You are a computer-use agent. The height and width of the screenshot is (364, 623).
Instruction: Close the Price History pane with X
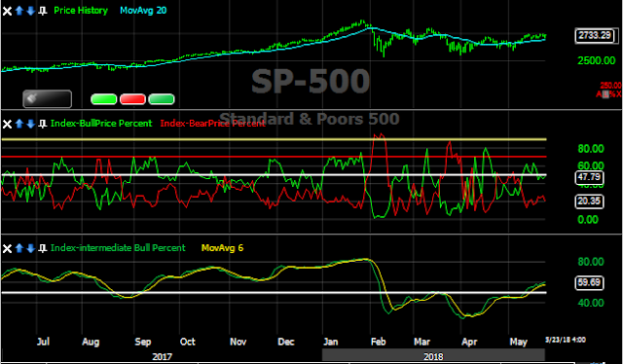click(x=7, y=11)
